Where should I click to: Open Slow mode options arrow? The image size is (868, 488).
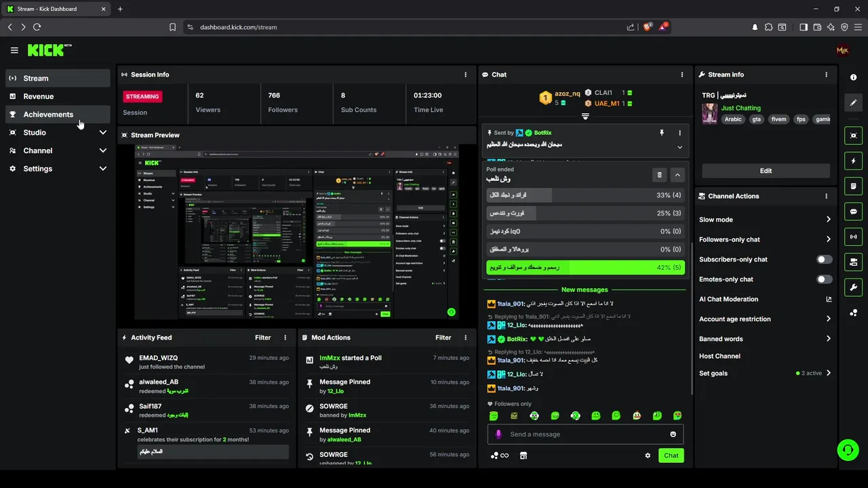(828, 220)
